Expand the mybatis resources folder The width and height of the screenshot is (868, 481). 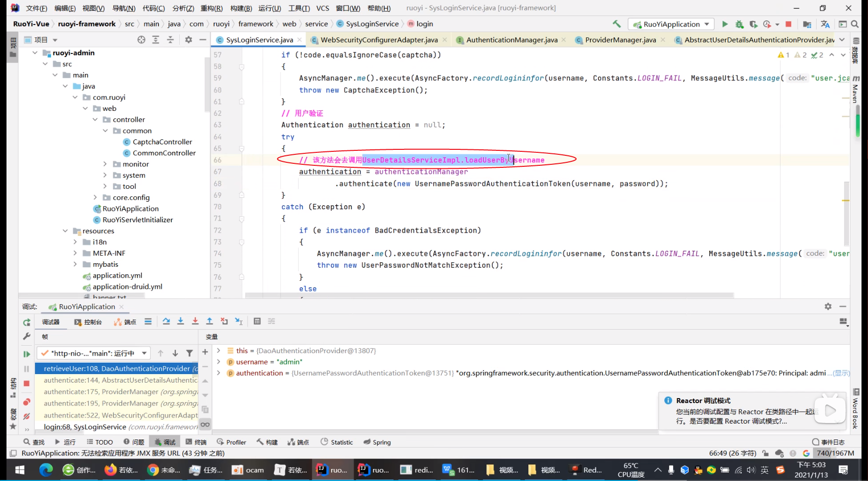(x=75, y=264)
